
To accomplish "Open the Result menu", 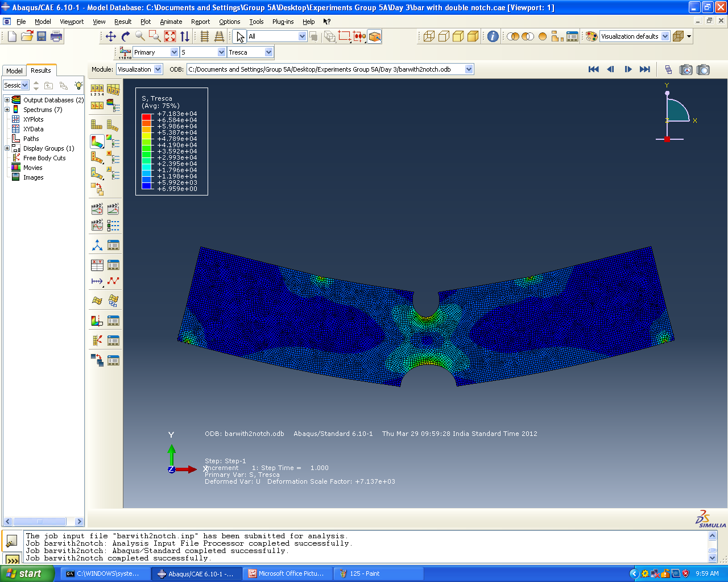I will [x=123, y=22].
